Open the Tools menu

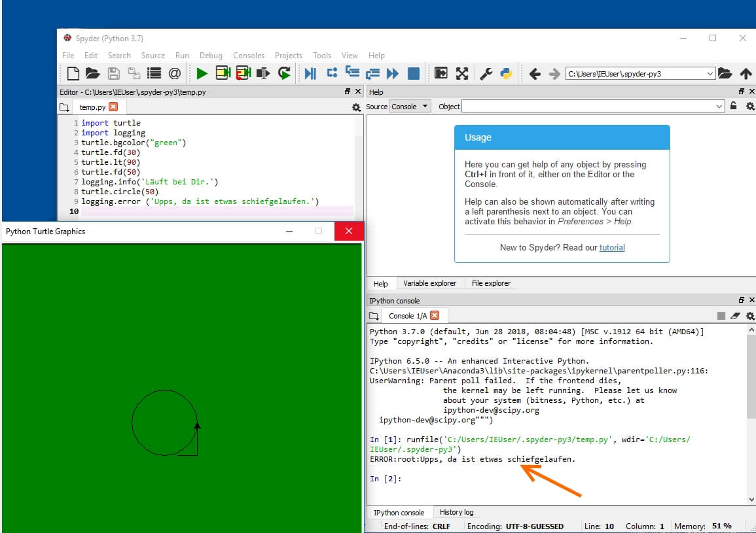(x=321, y=56)
